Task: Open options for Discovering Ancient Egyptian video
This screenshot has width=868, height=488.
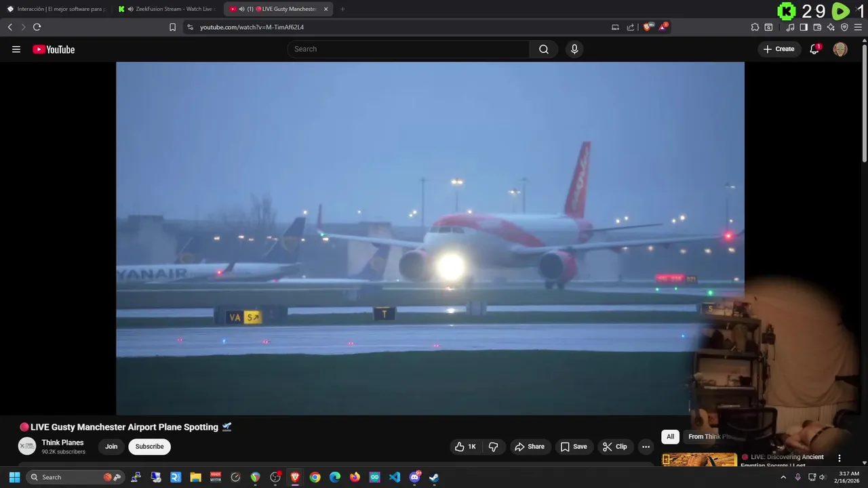Action: (x=839, y=458)
